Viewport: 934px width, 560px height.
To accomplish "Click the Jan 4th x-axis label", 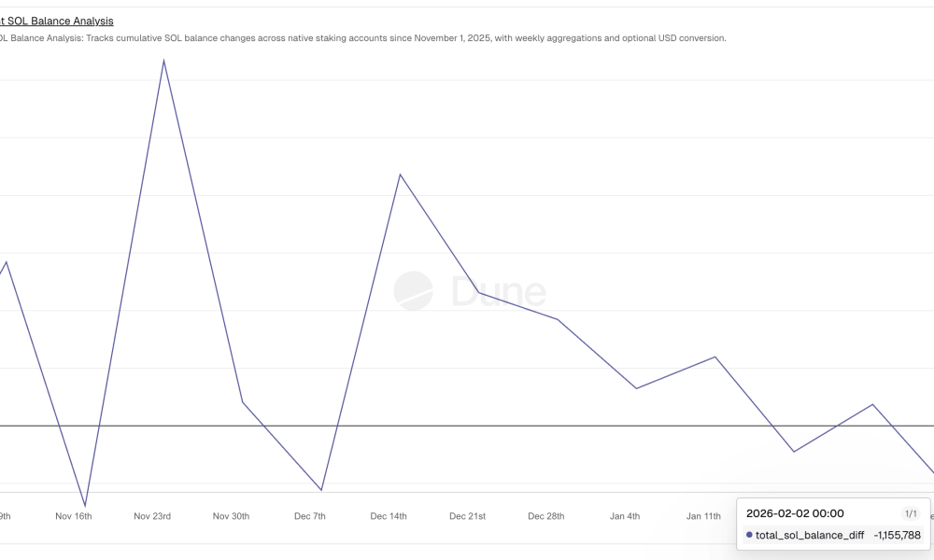I will pyautogui.click(x=625, y=516).
